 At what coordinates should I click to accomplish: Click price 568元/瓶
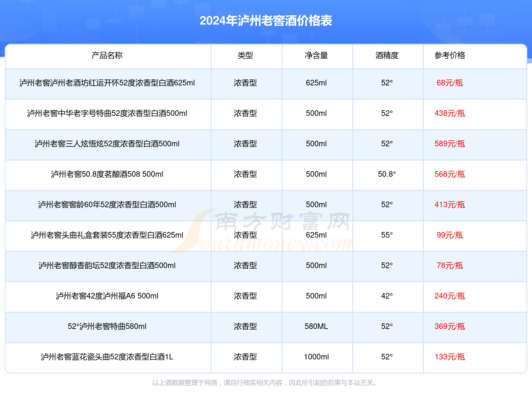click(x=450, y=174)
